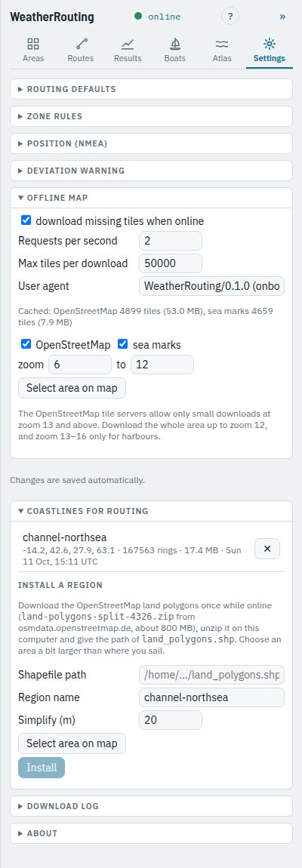Edit the Max tiles per download field
This screenshot has width=302, height=868.
170,263
